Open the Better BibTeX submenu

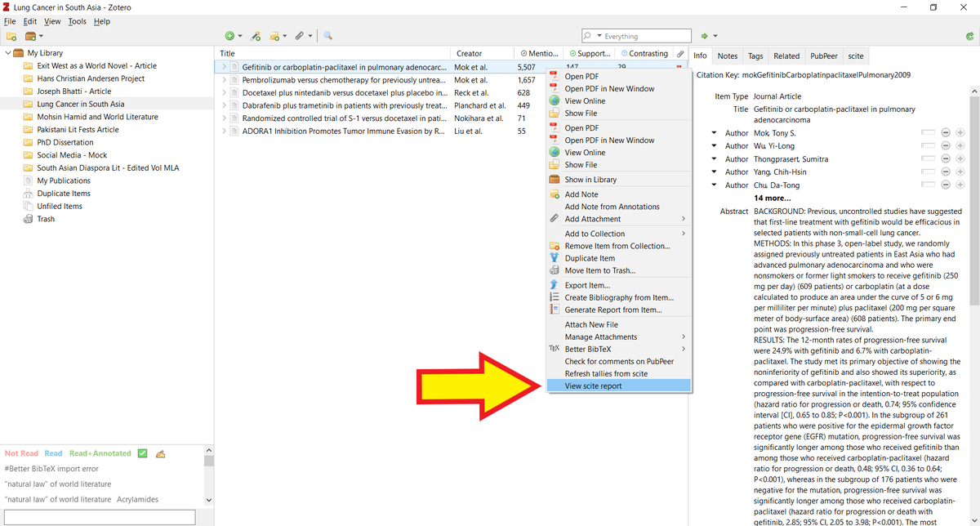pos(618,350)
